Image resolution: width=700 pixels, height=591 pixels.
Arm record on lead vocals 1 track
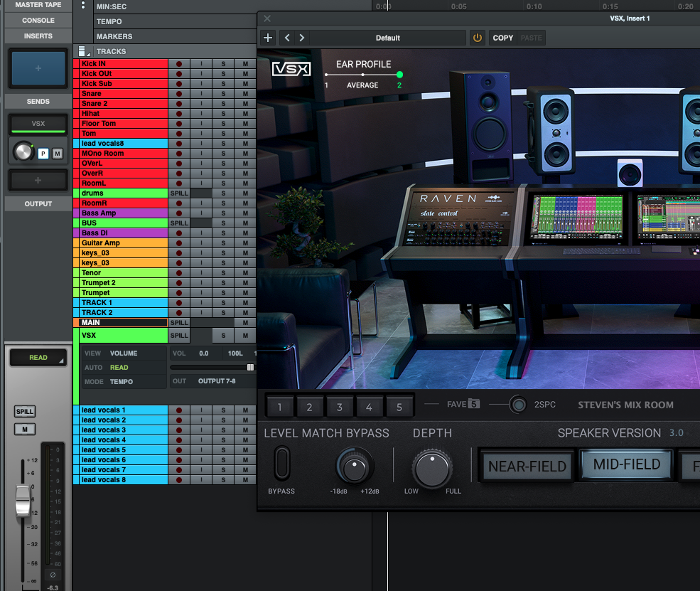[x=179, y=410]
